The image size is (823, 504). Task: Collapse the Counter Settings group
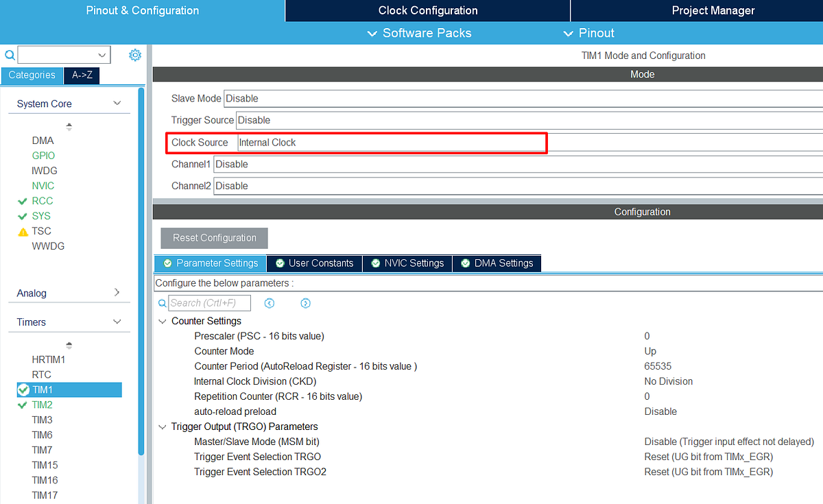(x=163, y=320)
